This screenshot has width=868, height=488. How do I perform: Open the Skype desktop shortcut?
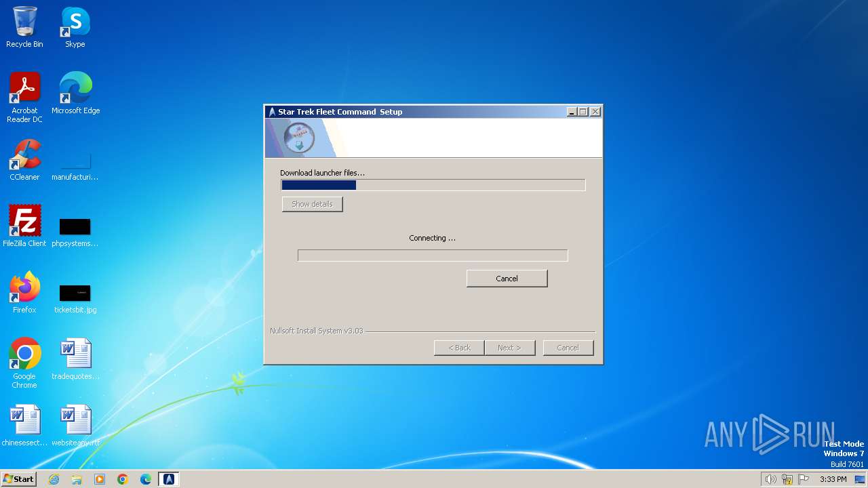click(x=75, y=27)
